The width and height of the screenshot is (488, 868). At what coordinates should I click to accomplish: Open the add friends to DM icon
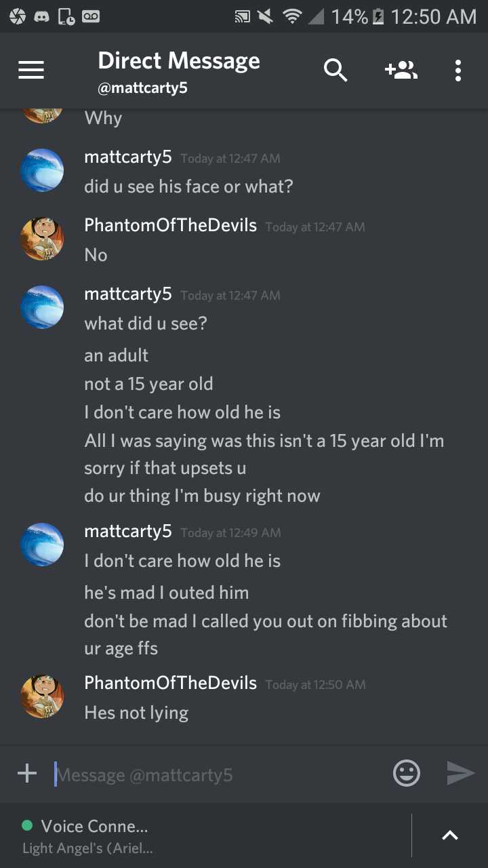[x=401, y=69]
